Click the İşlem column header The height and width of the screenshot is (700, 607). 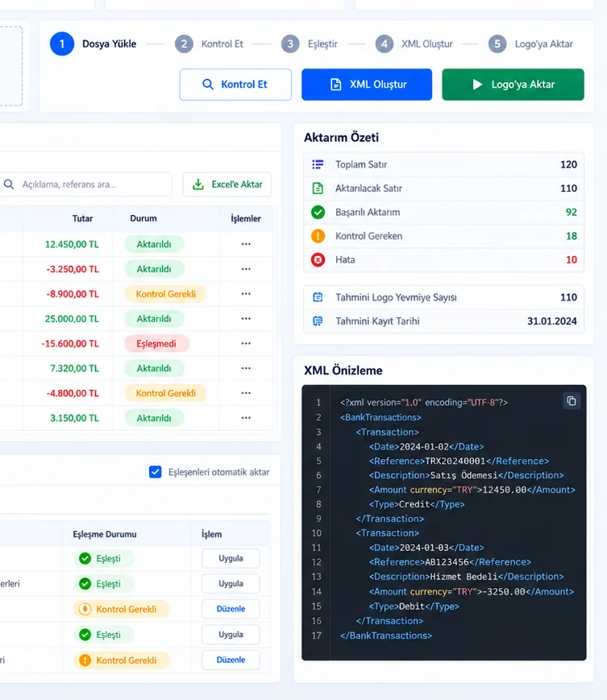coord(211,534)
